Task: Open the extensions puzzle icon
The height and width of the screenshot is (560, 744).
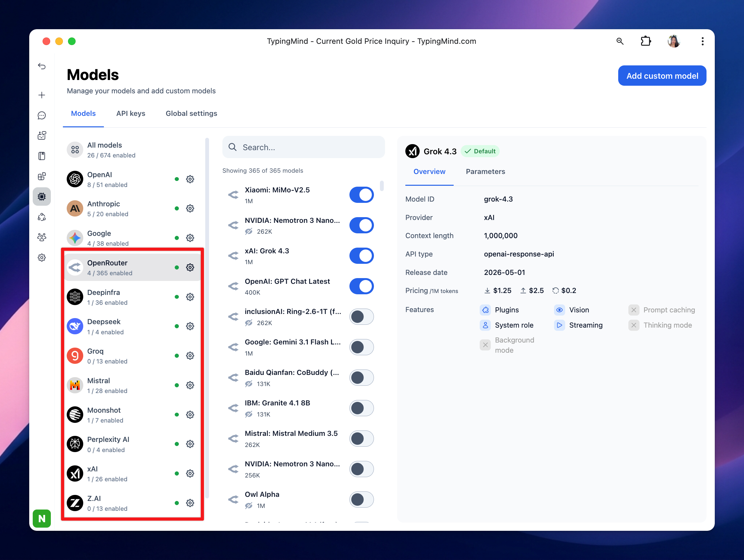Action: click(x=646, y=41)
